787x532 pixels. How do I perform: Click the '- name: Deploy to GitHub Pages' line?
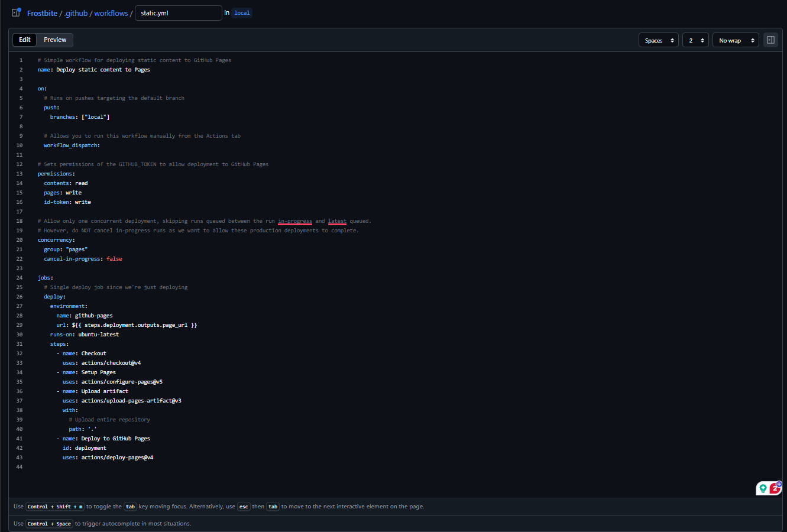tap(103, 439)
